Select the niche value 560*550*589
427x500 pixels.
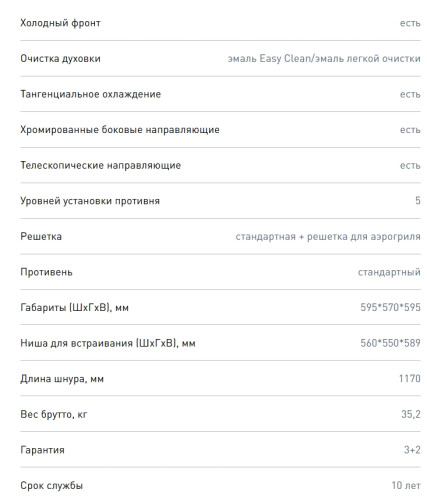click(390, 343)
